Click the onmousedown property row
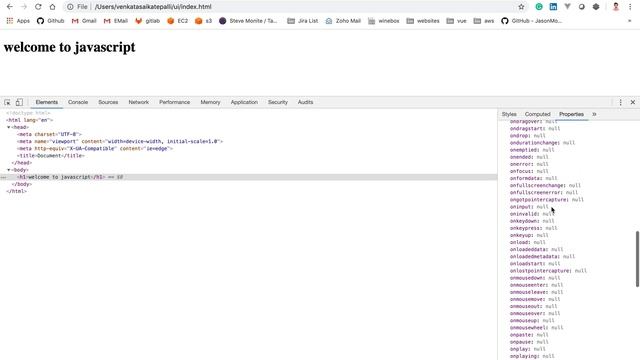Image resolution: width=640 pixels, height=360 pixels. 535,278
